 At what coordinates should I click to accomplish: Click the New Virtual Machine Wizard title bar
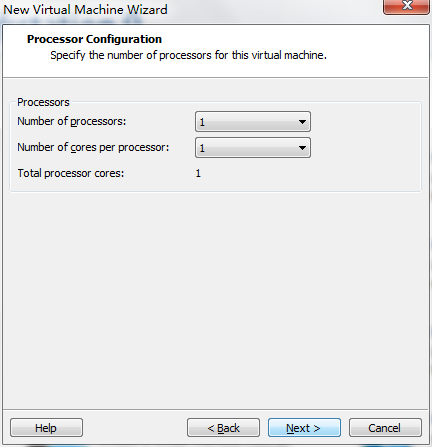point(85,10)
